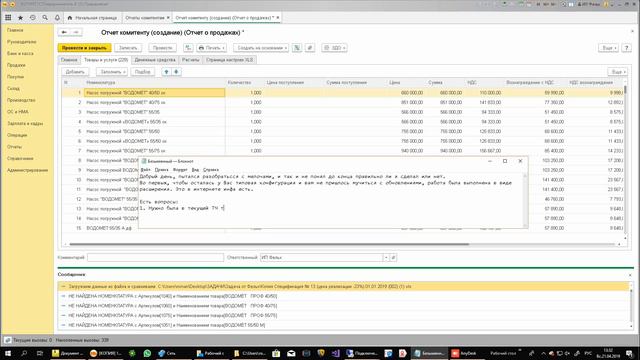The height and width of the screenshot is (360, 640).
Task: Open Покупки section in sidebar
Action: pos(15,77)
